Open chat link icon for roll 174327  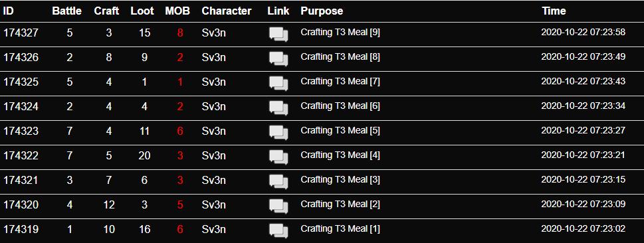(x=278, y=34)
